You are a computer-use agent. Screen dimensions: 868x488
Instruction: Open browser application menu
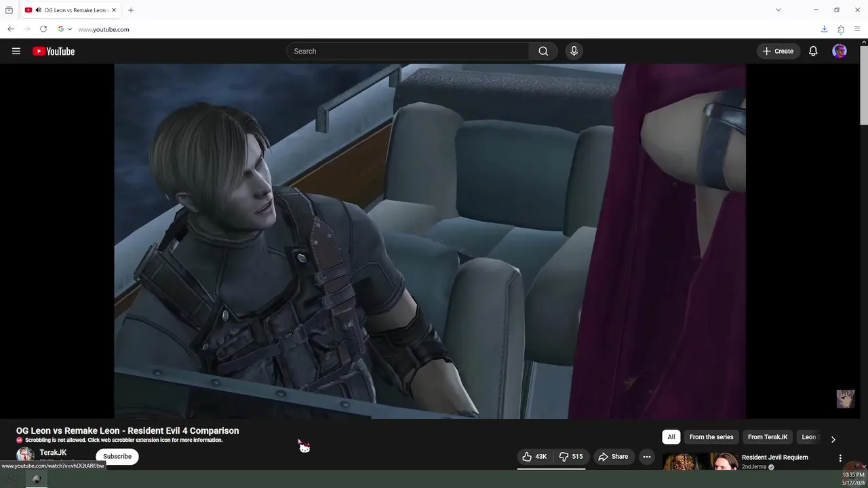pos(858,29)
